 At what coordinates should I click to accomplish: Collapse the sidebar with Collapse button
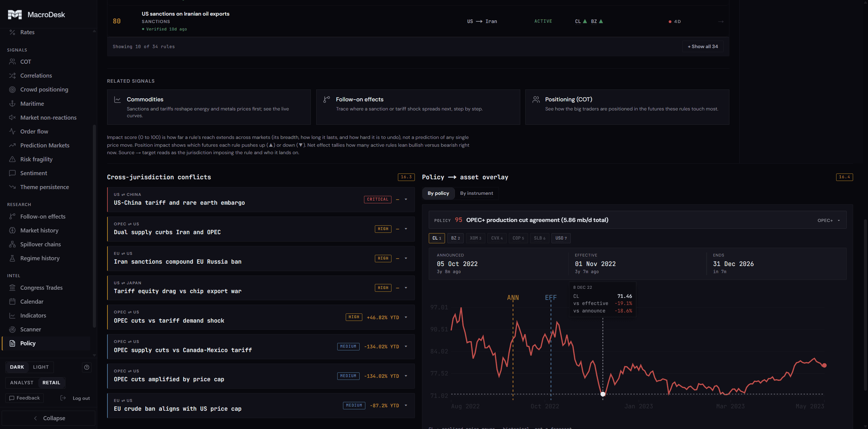pos(49,418)
